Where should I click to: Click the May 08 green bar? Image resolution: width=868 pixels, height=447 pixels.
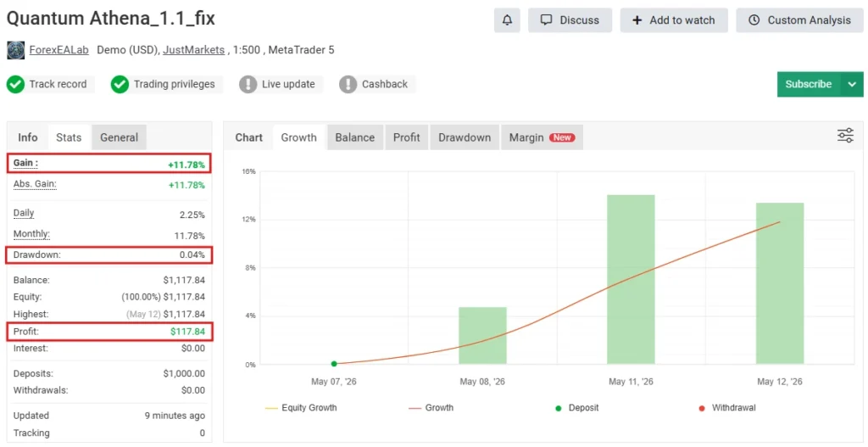(x=482, y=336)
